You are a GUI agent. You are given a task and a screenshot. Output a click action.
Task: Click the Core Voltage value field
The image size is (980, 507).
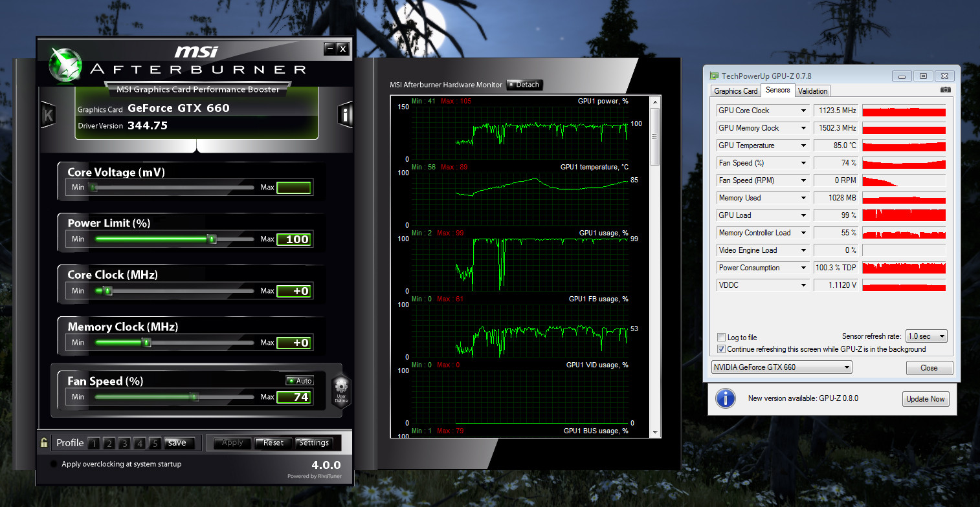[295, 188]
